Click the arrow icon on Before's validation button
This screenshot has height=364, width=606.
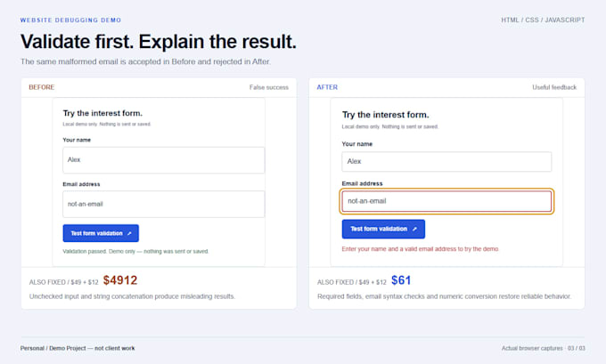pyautogui.click(x=129, y=233)
